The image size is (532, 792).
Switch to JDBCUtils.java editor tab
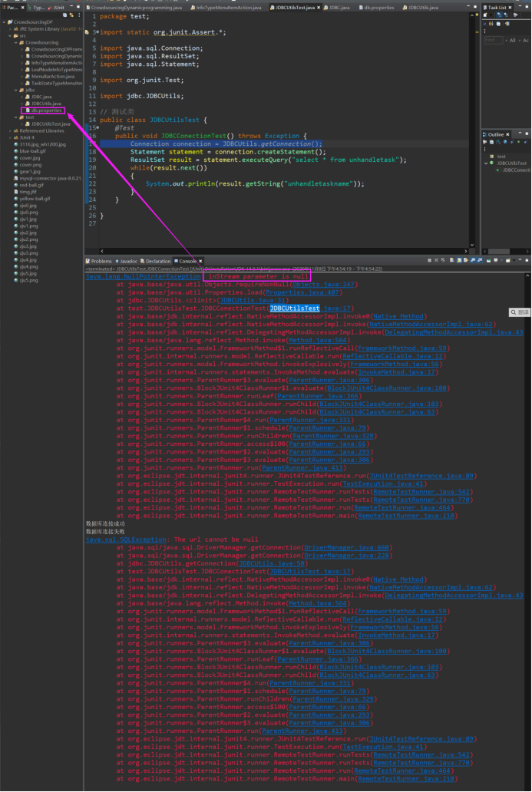(421, 8)
